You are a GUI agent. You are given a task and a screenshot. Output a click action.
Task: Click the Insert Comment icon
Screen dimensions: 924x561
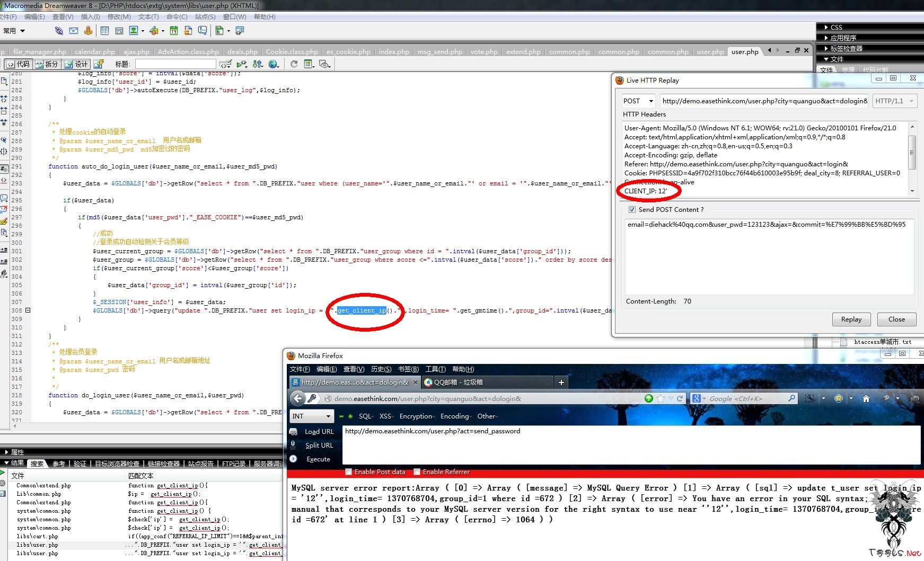(x=202, y=31)
